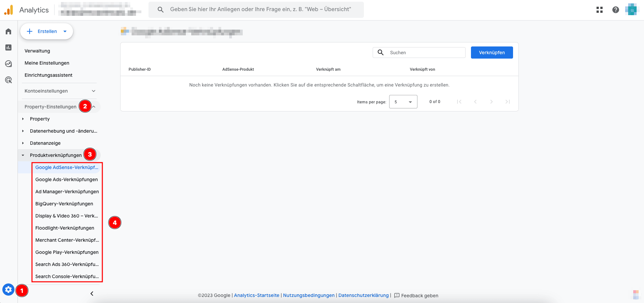Open the Reports bar chart icon
644x303 pixels.
8,47
